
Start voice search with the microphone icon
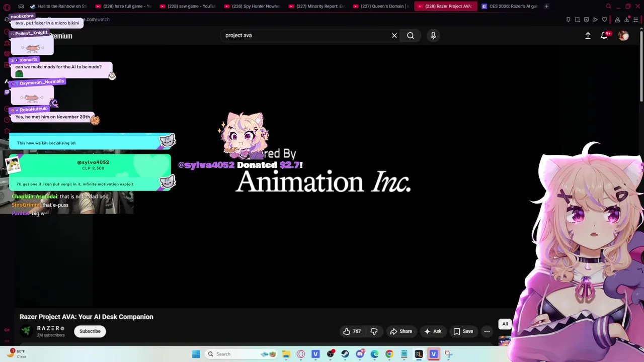433,36
